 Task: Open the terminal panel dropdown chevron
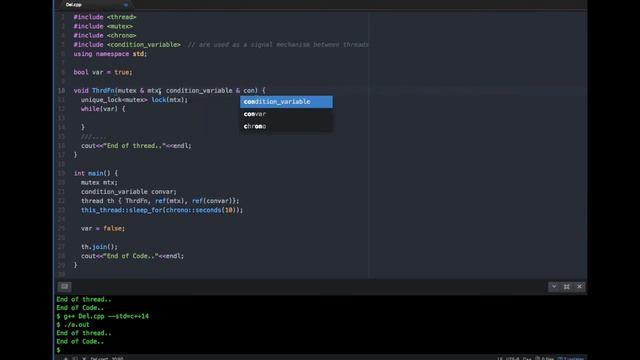pos(554,287)
